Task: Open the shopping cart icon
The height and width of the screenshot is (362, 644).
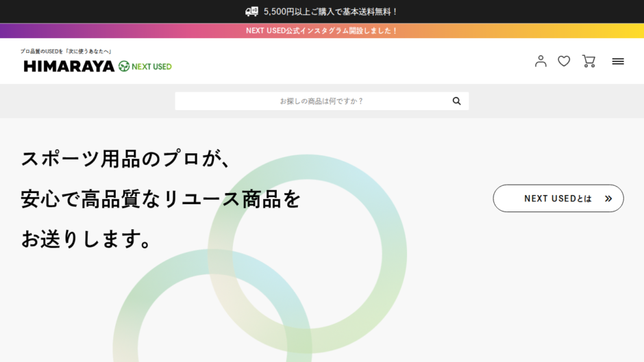Action: 589,61
